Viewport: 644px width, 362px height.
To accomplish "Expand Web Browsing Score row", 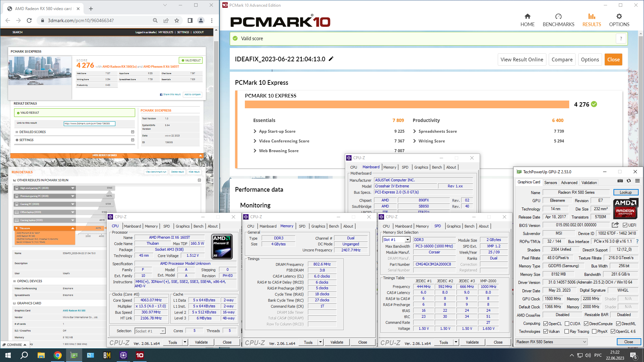I will [x=255, y=151].
